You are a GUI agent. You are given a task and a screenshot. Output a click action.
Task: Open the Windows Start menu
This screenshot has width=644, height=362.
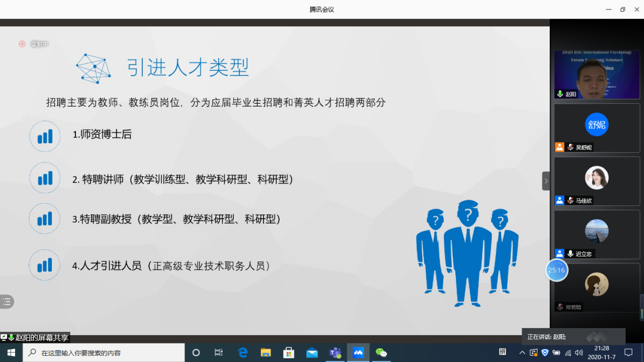[11, 353]
